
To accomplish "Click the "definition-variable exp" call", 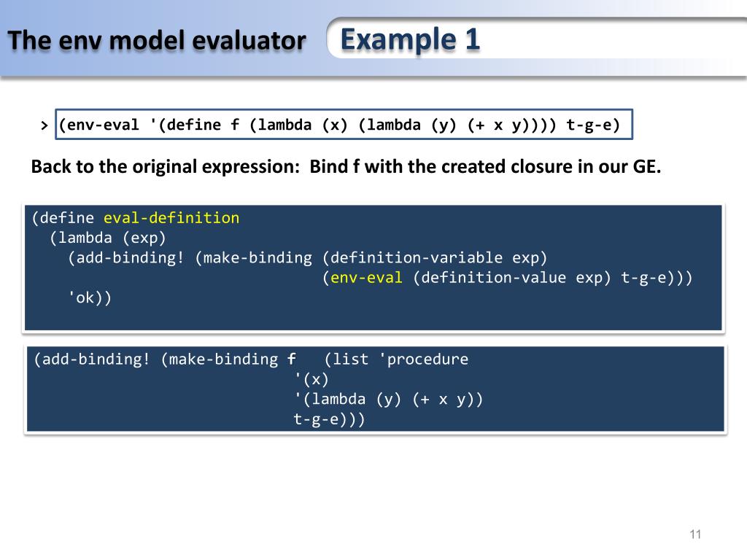I will pyautogui.click(x=434, y=257).
